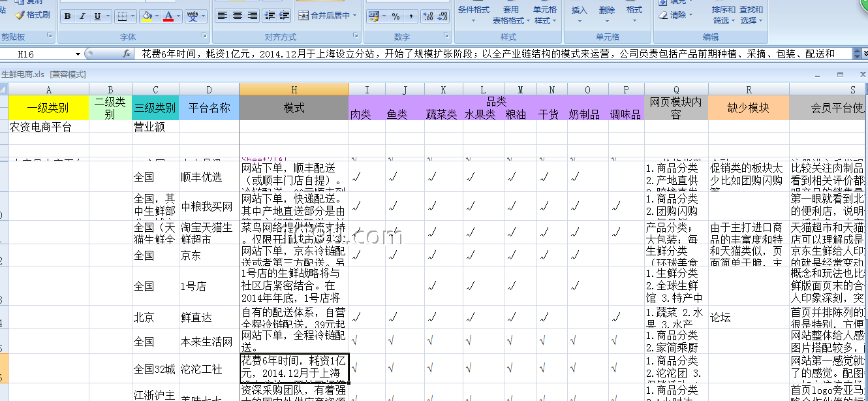This screenshot has width=868, height=401.
Task: Select column A header
Action: 48,89
